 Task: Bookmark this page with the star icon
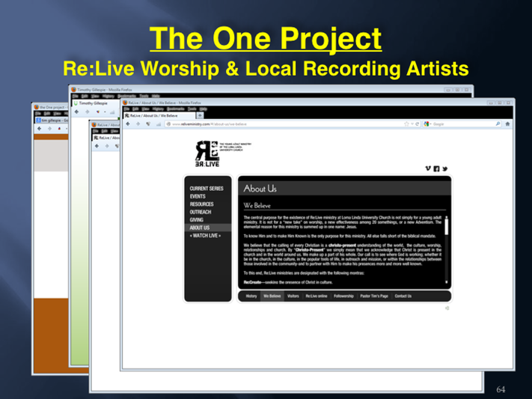point(406,124)
